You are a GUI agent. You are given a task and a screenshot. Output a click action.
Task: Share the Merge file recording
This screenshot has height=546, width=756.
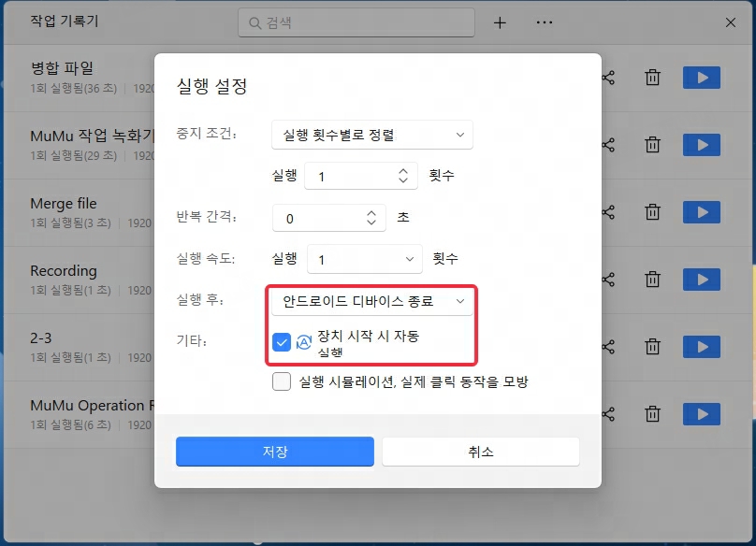point(608,212)
